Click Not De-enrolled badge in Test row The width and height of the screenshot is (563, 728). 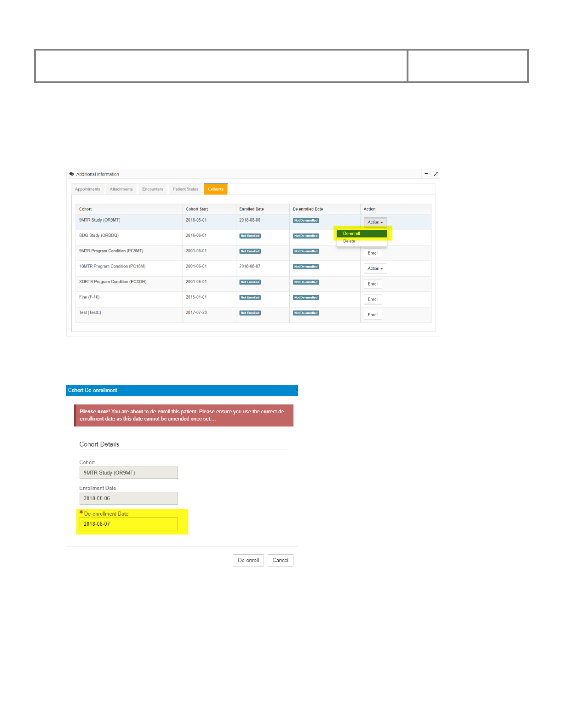pyautogui.click(x=306, y=313)
